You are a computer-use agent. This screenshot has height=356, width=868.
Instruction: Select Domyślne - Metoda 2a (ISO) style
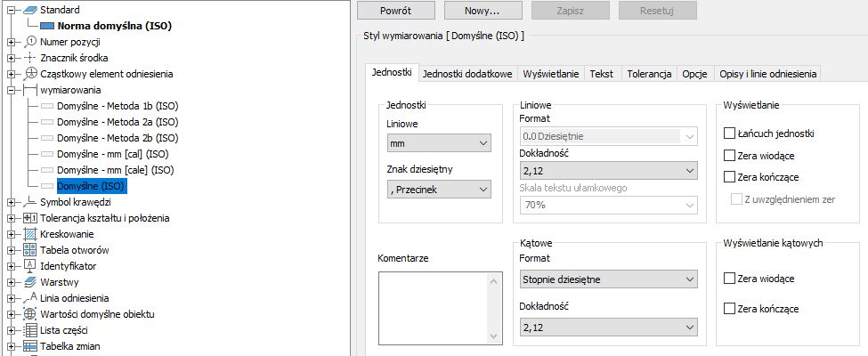[118, 122]
